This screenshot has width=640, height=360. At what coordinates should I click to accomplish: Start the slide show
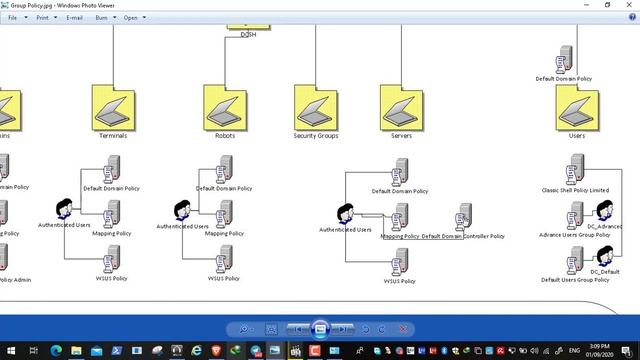(x=320, y=329)
